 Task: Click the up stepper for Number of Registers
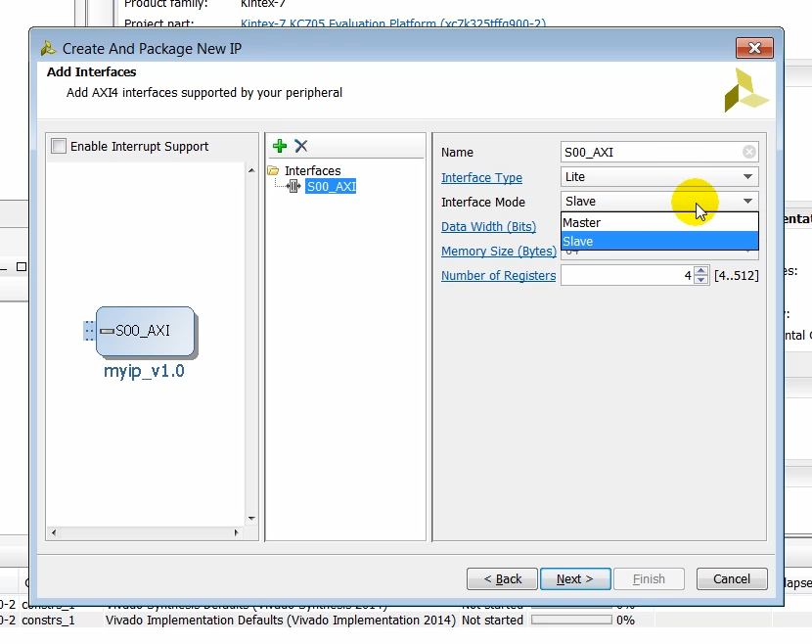pyautogui.click(x=701, y=270)
